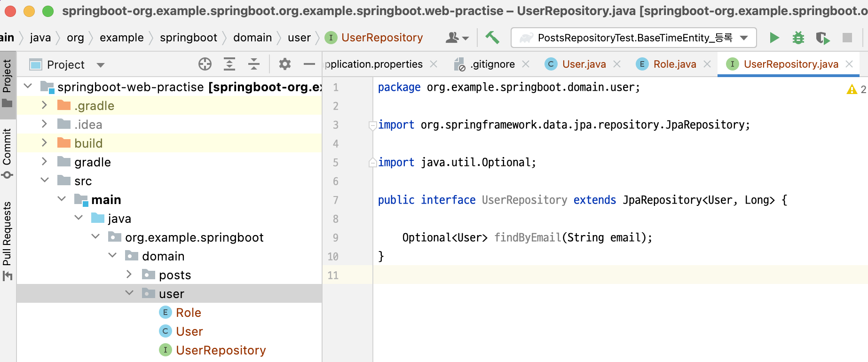Hide the Project panel with minus icon
The image size is (868, 362).
coord(309,64)
